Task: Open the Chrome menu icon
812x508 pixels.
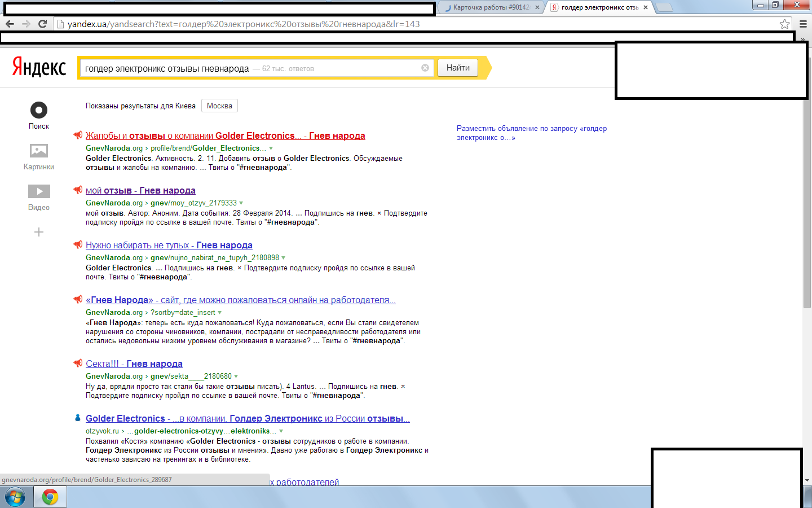Action: click(803, 24)
